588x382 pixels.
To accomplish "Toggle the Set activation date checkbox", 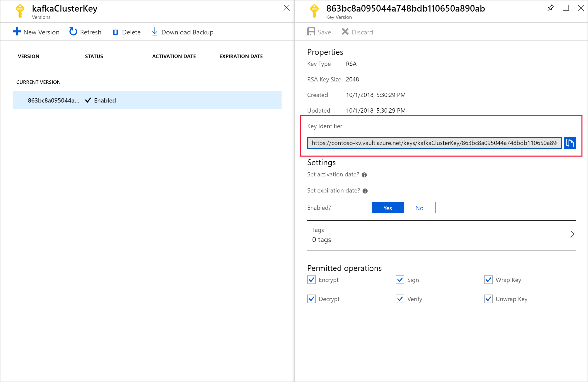I will click(x=376, y=174).
